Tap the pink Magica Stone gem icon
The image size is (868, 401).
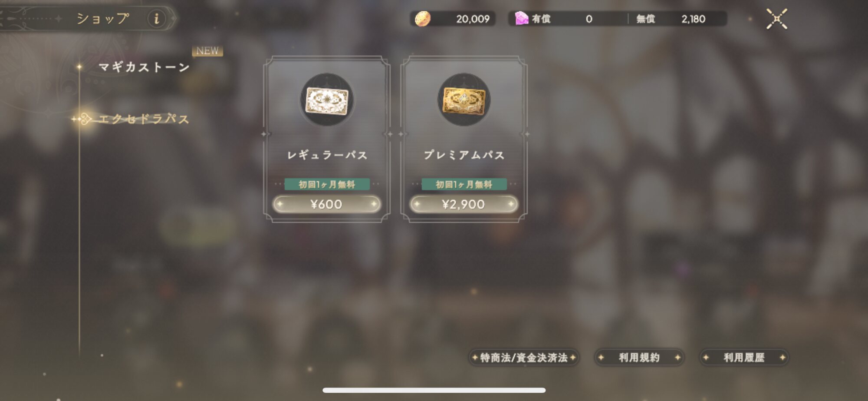pyautogui.click(x=521, y=18)
